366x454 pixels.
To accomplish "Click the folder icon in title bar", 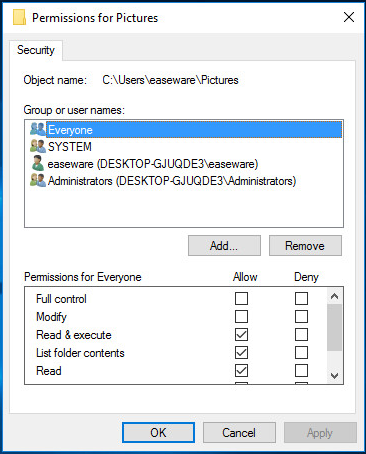I will [19, 17].
